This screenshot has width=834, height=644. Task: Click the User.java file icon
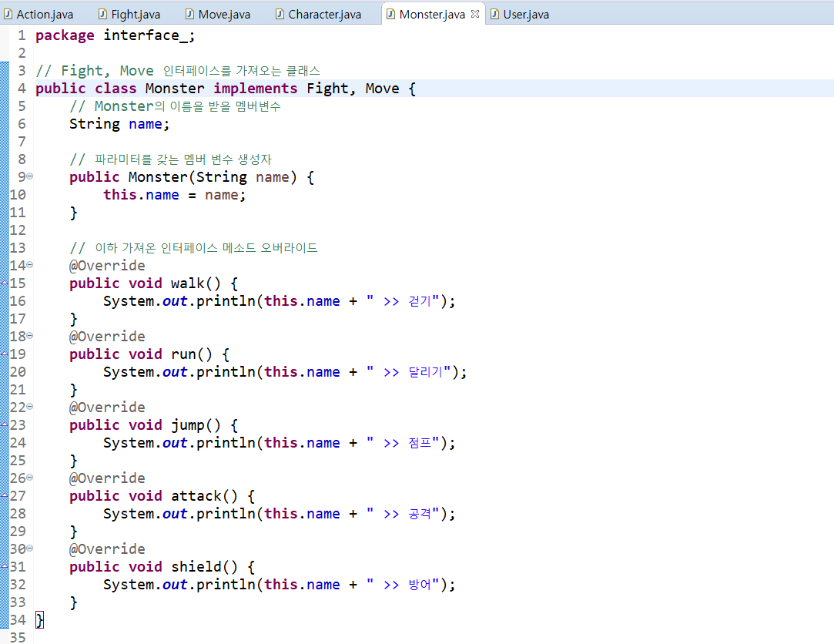[x=494, y=15]
